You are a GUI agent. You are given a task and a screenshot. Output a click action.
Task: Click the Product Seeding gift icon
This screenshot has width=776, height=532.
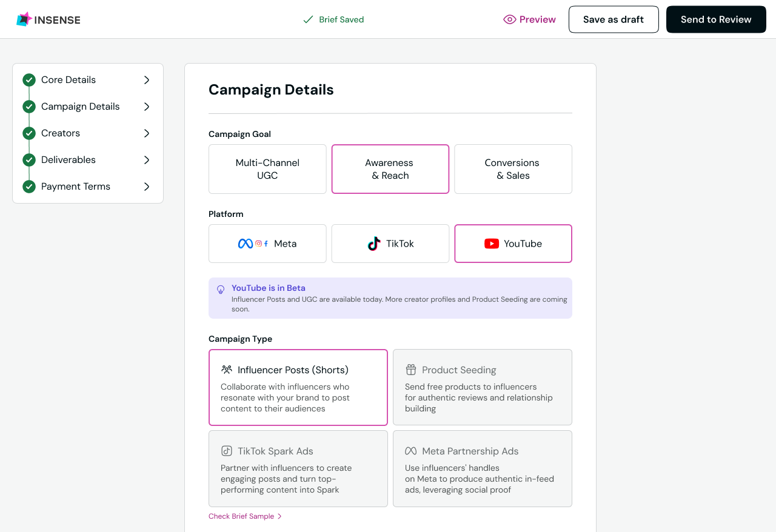tap(411, 370)
